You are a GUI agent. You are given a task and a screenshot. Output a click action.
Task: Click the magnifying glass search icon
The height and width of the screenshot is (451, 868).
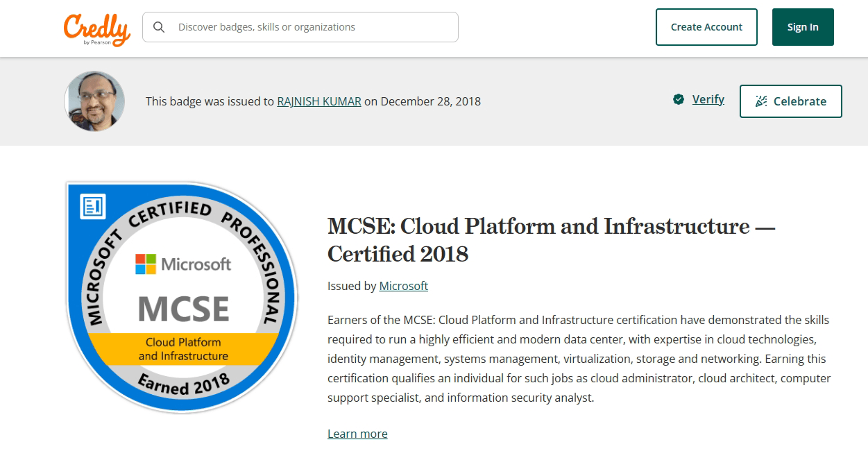159,27
